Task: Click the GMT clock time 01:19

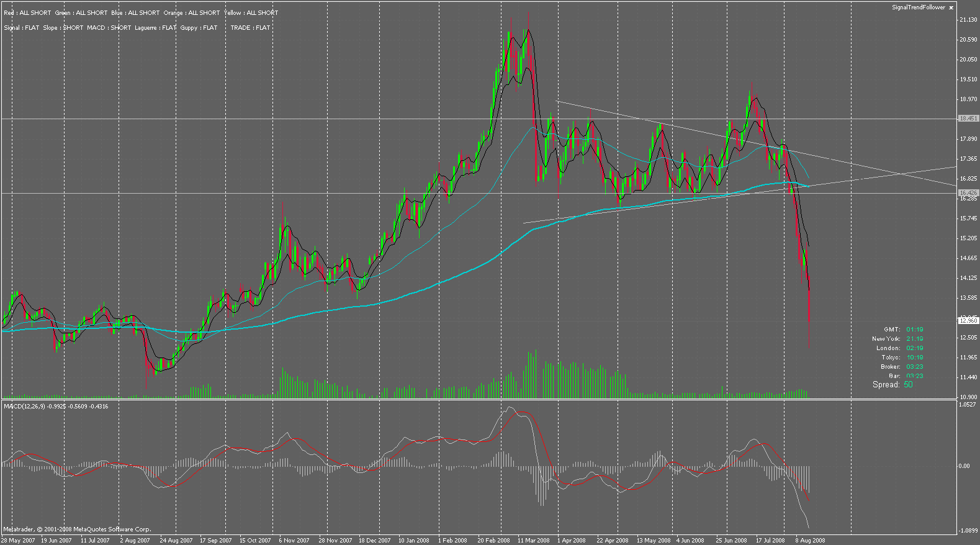Action: coord(914,330)
